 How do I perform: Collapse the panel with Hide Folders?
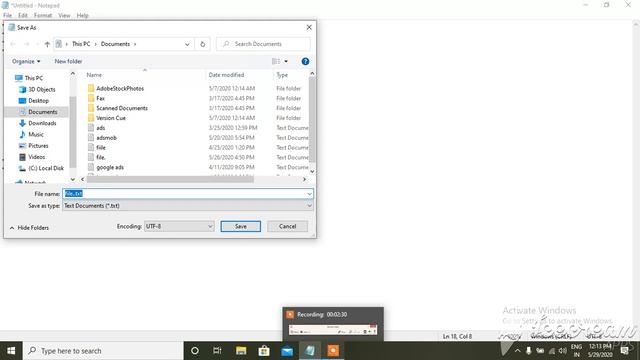click(x=29, y=228)
